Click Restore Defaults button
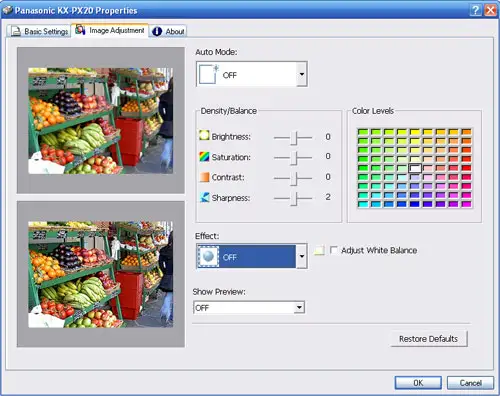Image resolution: width=500 pixels, height=396 pixels. (x=429, y=339)
